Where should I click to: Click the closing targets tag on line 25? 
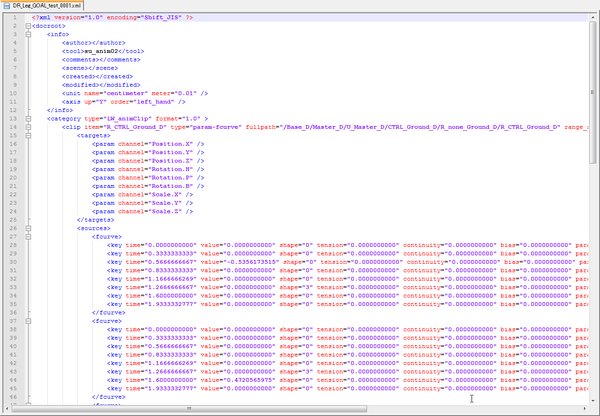95,220
